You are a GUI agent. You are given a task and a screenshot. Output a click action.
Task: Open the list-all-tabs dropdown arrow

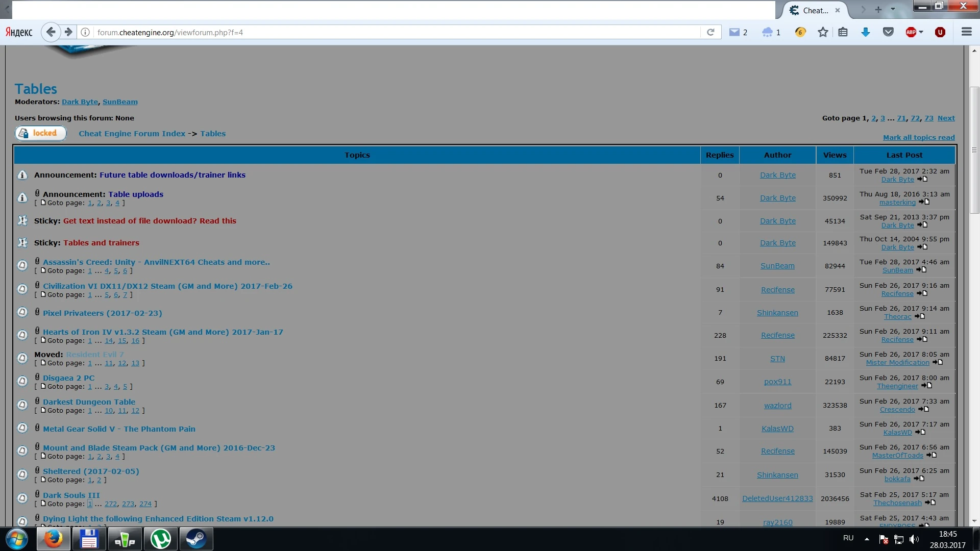[x=893, y=9]
